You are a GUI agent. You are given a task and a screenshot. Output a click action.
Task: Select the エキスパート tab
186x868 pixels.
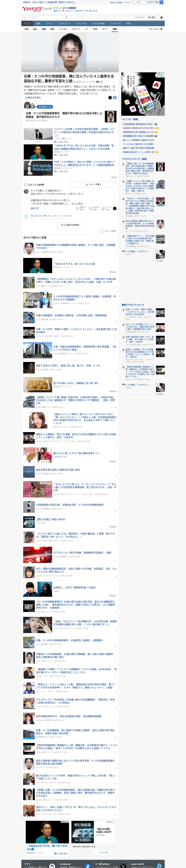click(x=64, y=23)
